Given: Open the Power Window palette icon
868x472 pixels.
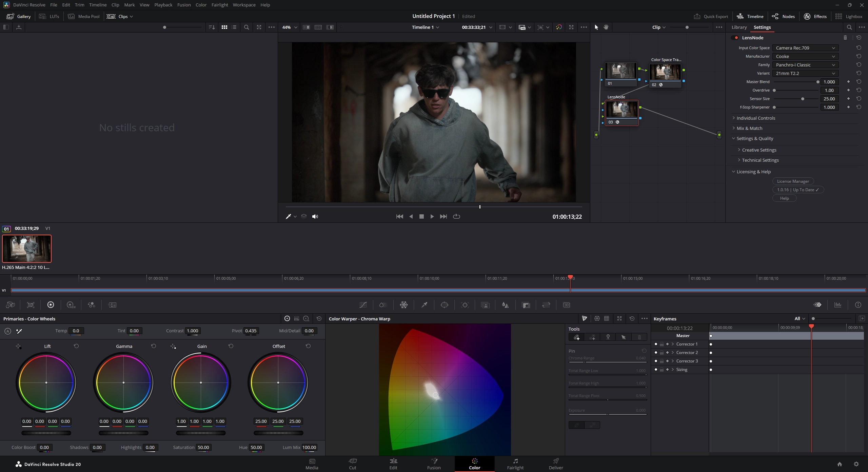Looking at the screenshot, I should click(444, 305).
